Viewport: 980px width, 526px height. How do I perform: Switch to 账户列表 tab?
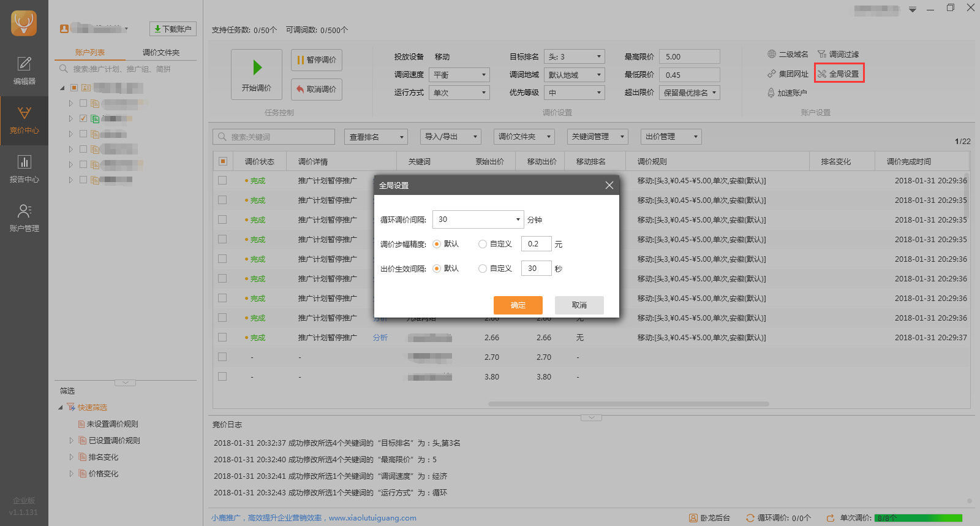coord(90,52)
